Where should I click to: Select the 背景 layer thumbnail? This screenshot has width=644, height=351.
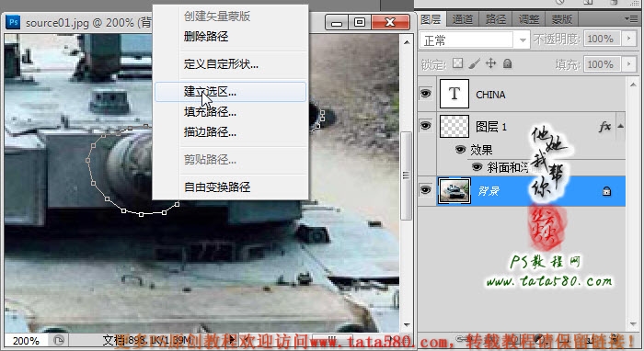(454, 191)
